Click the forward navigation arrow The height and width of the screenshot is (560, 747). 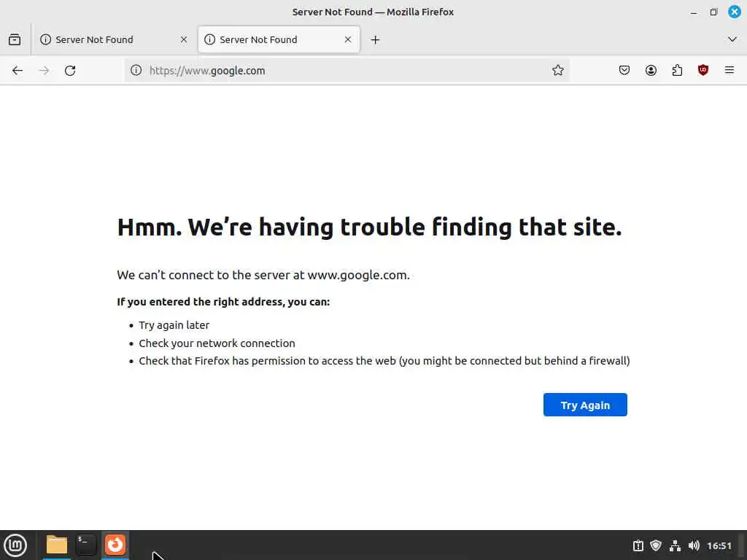[44, 71]
